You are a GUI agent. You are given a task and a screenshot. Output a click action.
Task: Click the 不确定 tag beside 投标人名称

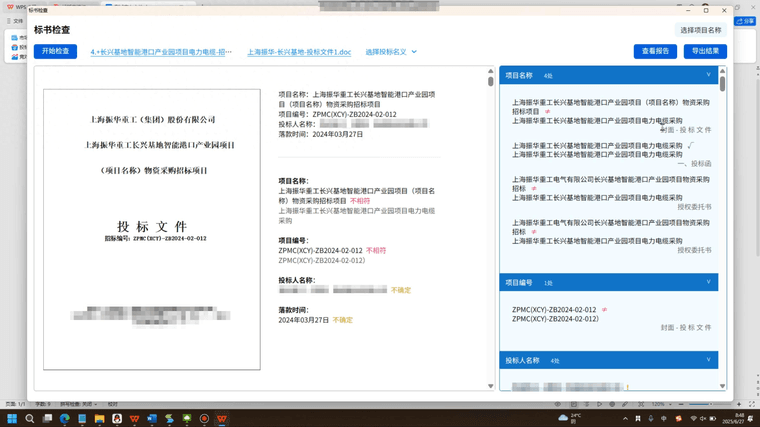(x=400, y=290)
